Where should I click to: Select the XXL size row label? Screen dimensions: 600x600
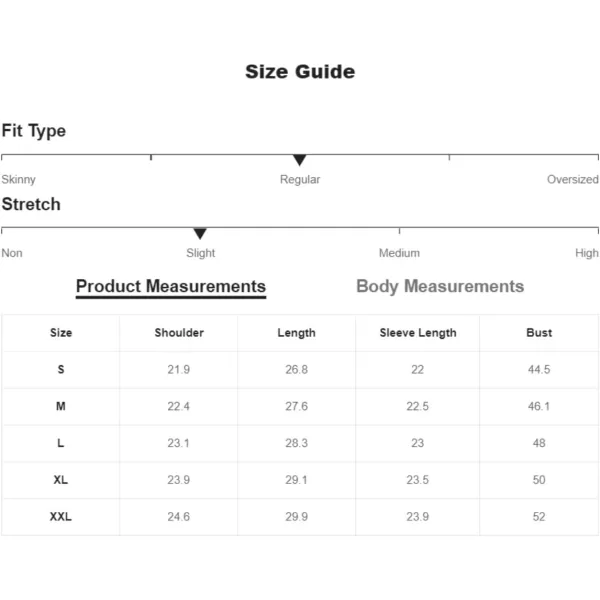point(60,517)
